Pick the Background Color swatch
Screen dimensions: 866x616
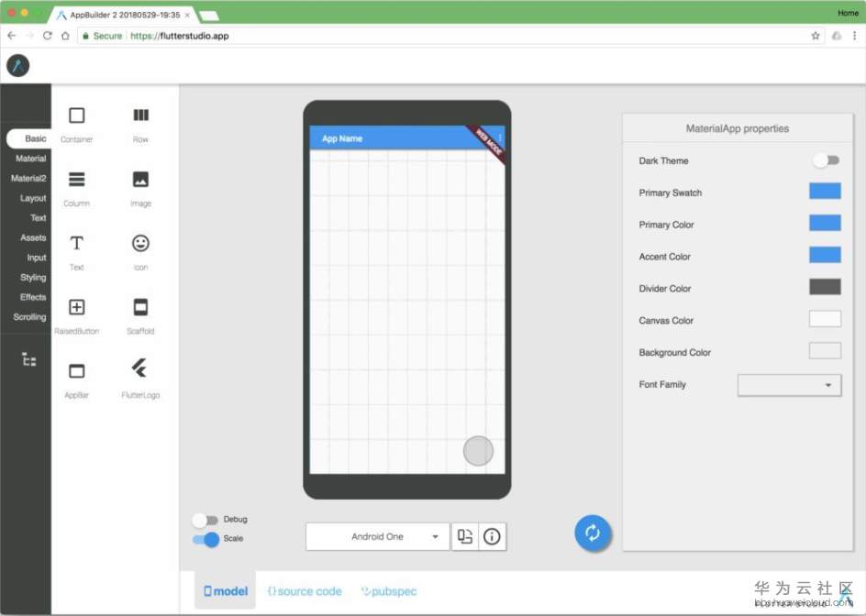click(x=825, y=351)
